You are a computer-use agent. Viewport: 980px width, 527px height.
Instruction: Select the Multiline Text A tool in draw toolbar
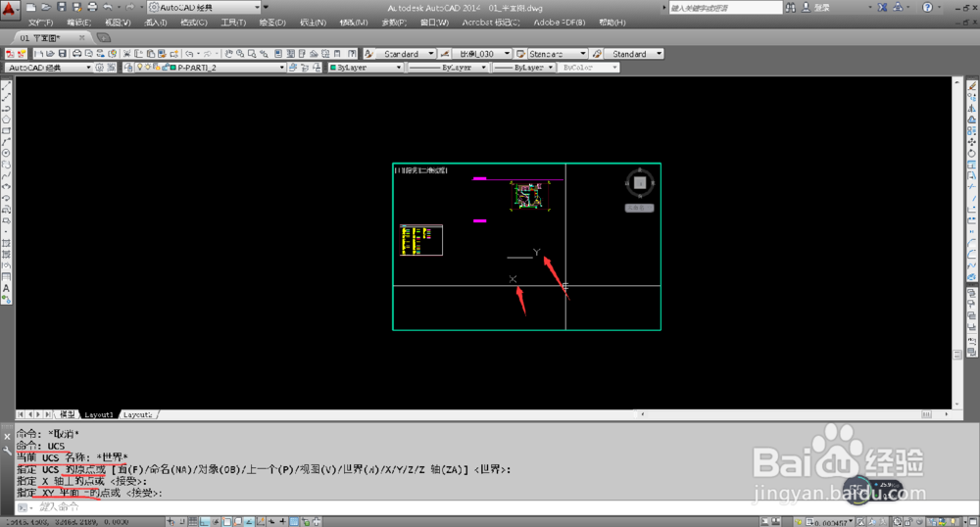point(6,288)
